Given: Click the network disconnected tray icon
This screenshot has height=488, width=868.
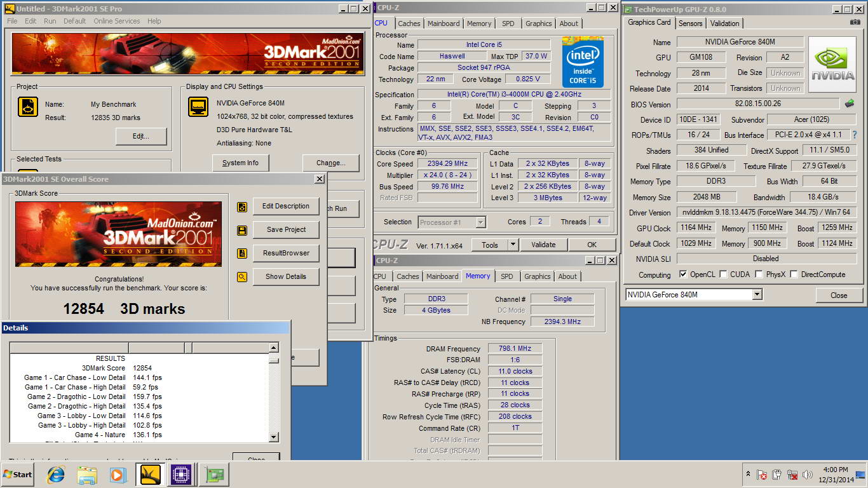Looking at the screenshot, I should click(x=792, y=475).
